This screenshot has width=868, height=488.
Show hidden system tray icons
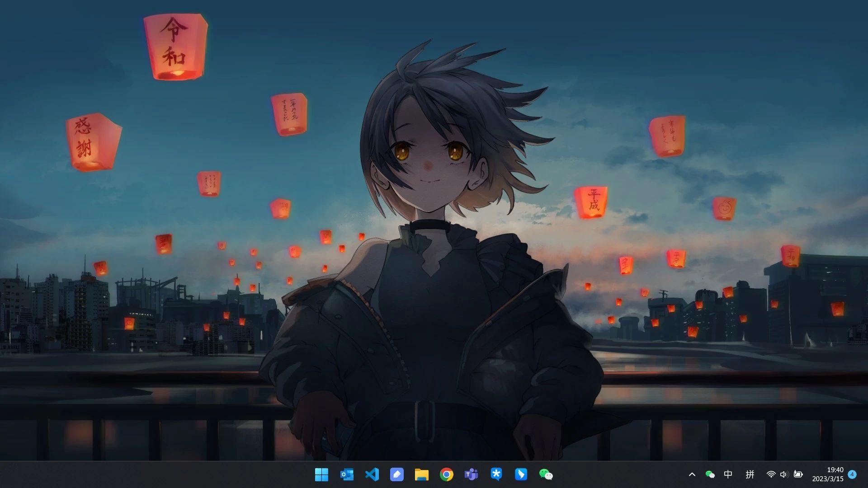(692, 474)
